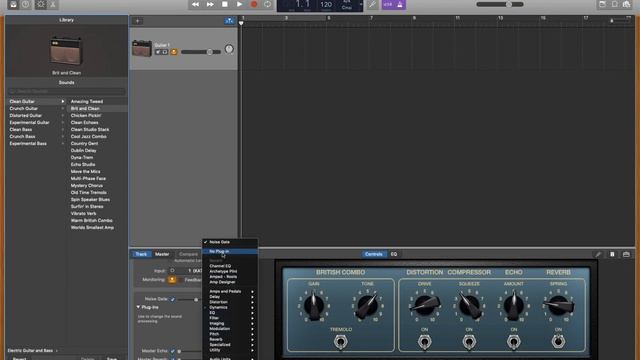Toggle the Library button in the toolbar

(x=13, y=4)
